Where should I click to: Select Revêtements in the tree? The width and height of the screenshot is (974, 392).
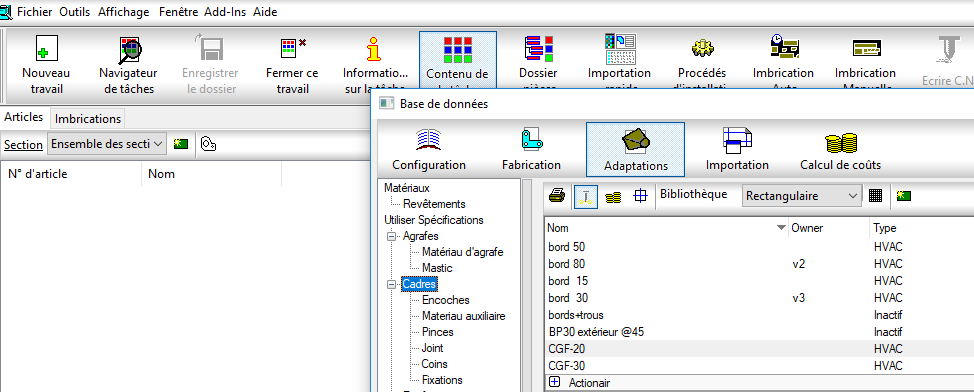coord(434,204)
